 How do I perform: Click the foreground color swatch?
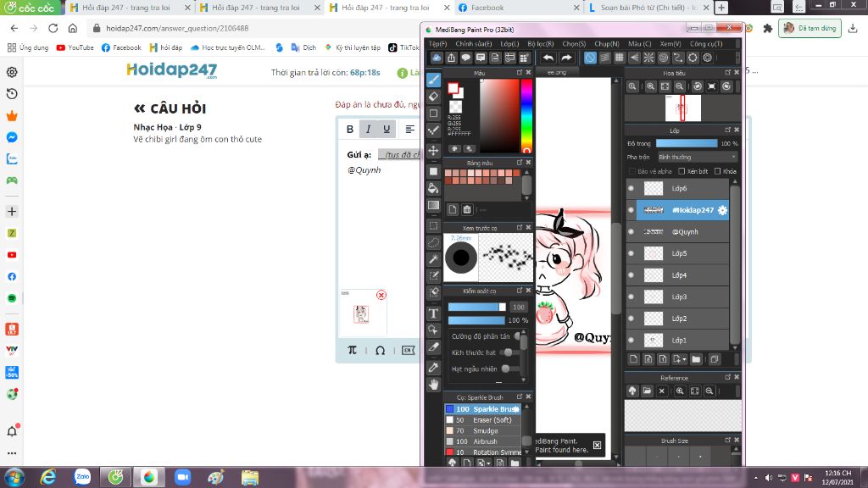tap(453, 88)
